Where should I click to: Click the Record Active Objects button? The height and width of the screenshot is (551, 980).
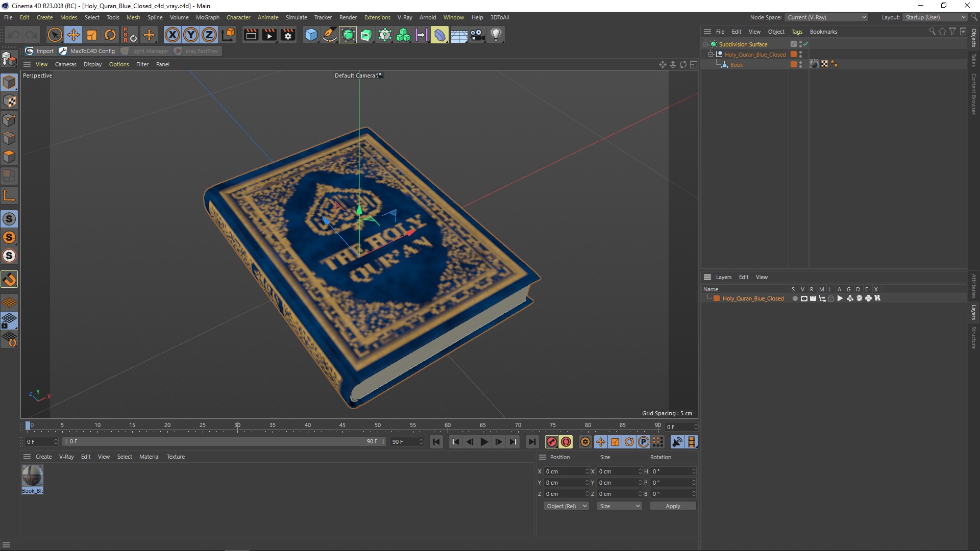(551, 442)
